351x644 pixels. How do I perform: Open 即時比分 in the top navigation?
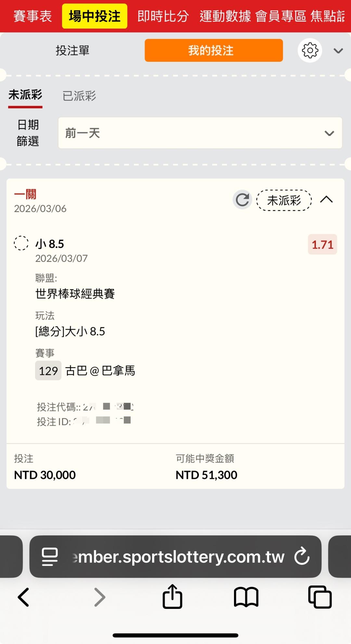(x=163, y=16)
